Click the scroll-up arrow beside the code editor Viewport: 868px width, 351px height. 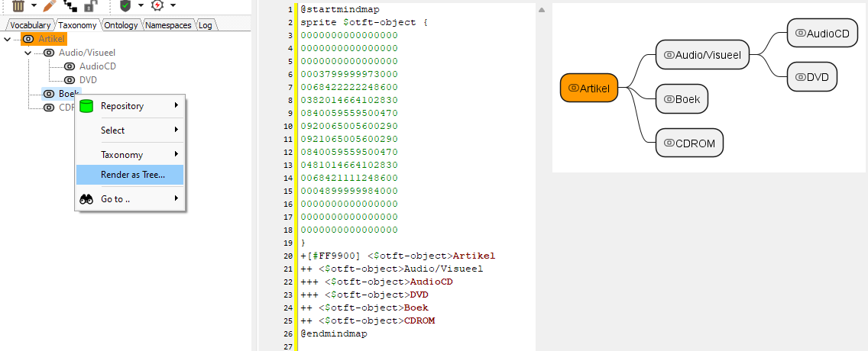point(542,10)
